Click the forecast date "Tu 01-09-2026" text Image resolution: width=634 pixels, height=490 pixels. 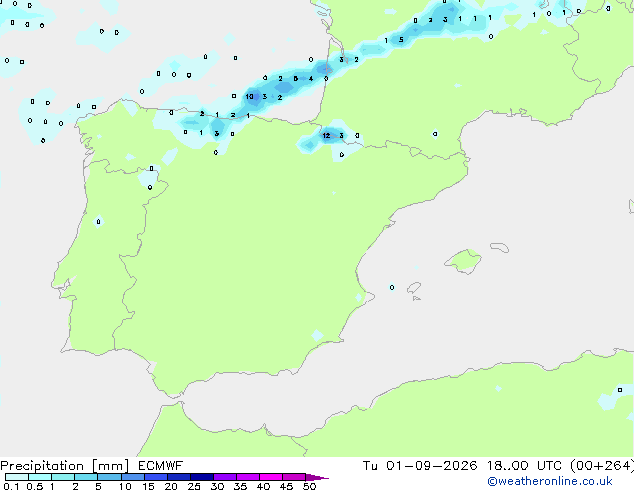(x=420, y=465)
